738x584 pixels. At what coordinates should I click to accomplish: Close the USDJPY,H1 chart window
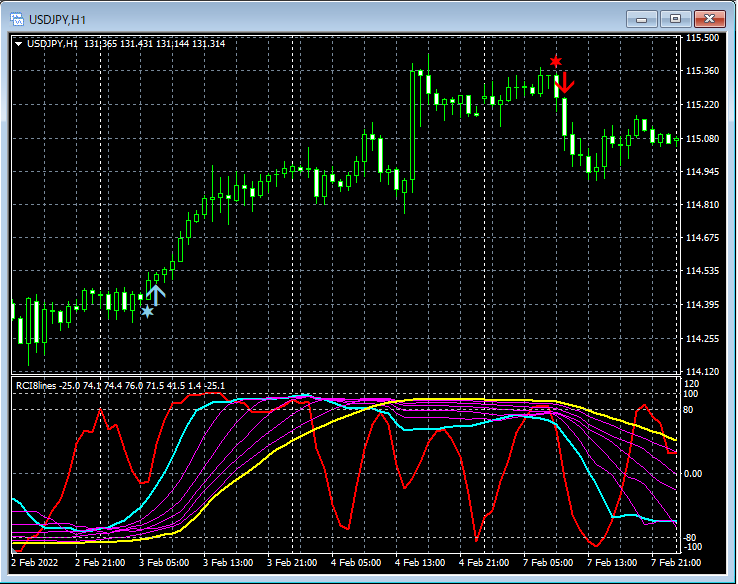coord(710,18)
